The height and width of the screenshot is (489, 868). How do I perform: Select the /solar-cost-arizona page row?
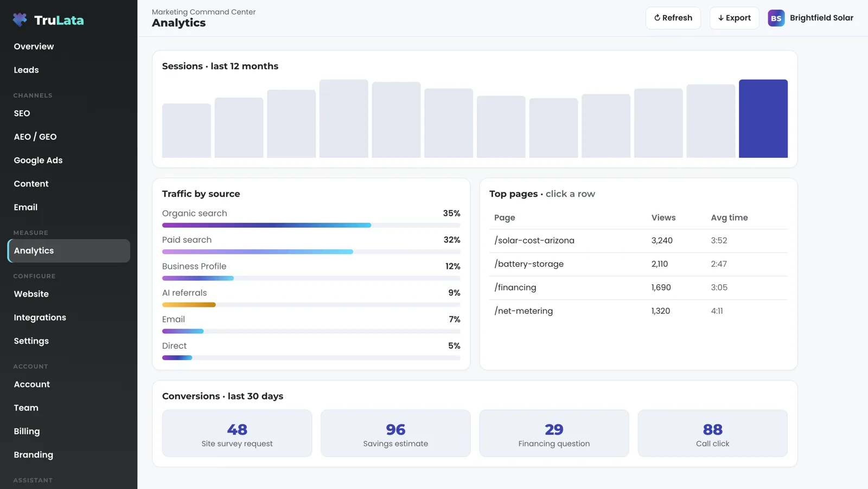[639, 241]
